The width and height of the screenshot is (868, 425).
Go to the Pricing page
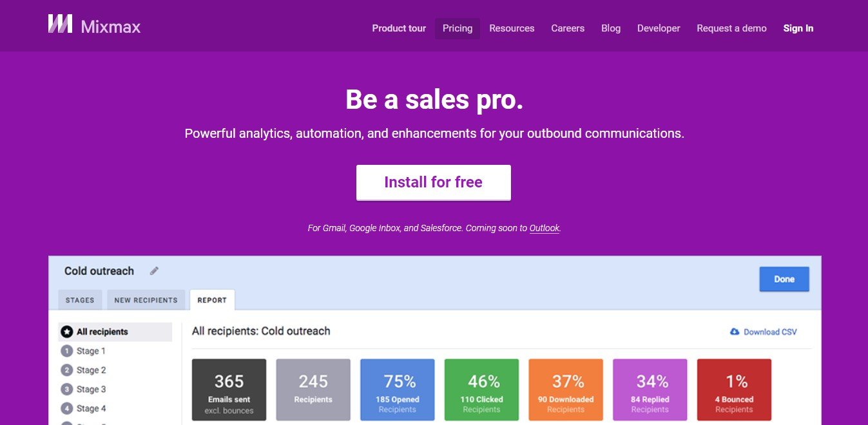coord(458,28)
